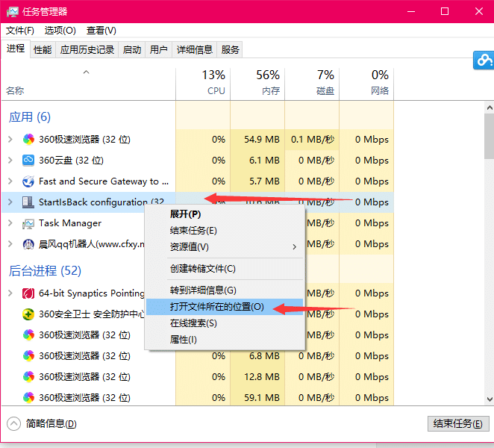Click the 360极速浏览器 icon with 59.1 MB
The height and width of the screenshot is (448, 494).
[x=28, y=397]
